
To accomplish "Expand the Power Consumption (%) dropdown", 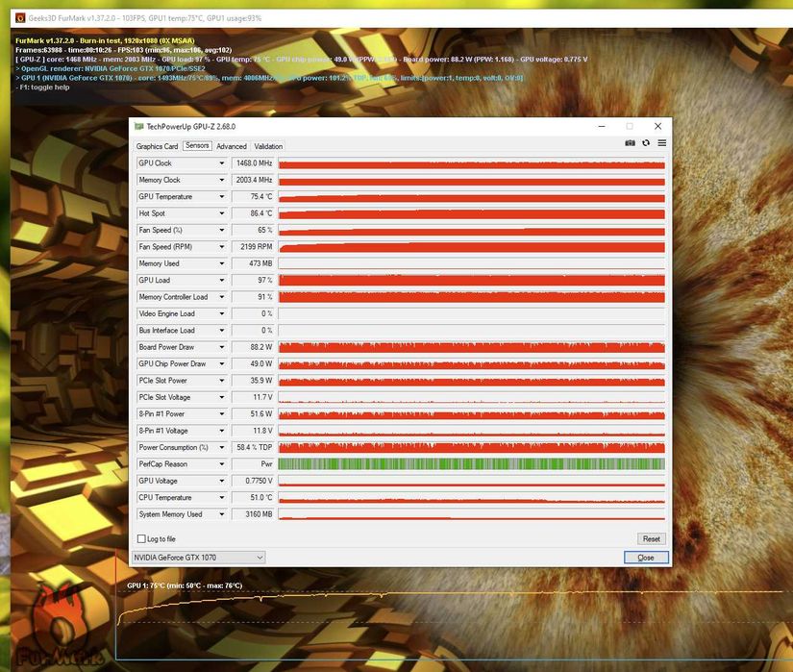I will point(221,447).
